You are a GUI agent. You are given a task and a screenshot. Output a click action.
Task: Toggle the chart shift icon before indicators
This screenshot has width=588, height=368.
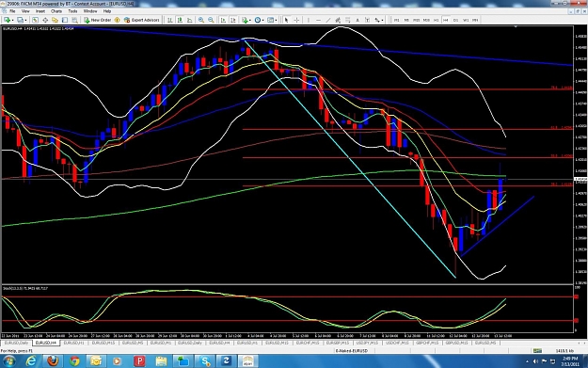coord(233,20)
